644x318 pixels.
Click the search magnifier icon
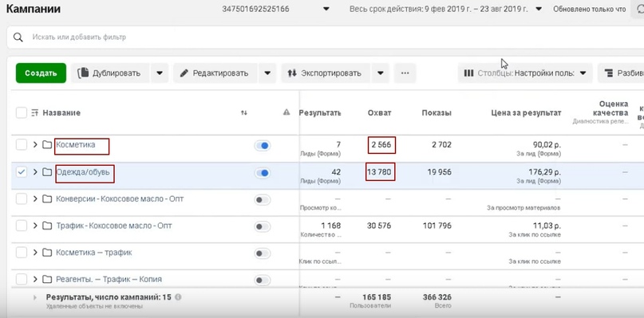(x=18, y=37)
